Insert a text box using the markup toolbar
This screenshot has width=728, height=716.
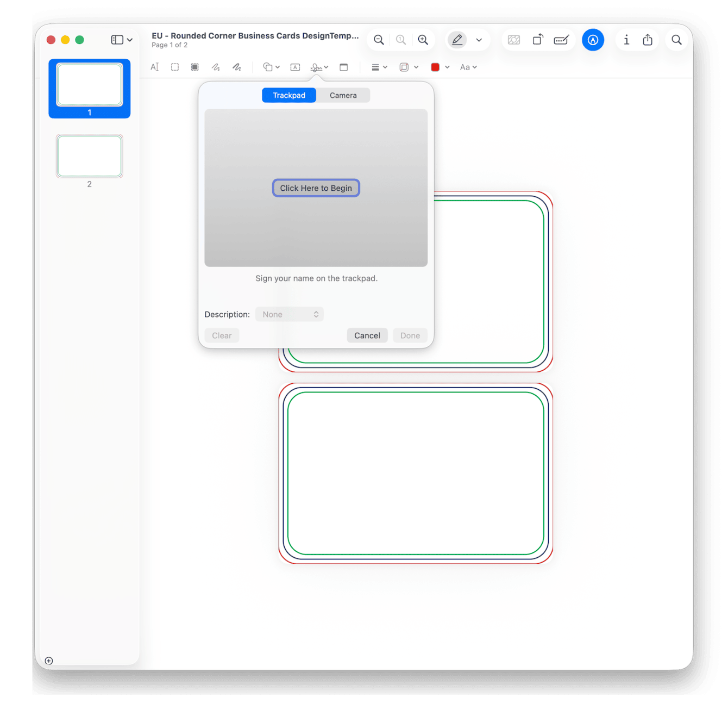[x=295, y=66]
